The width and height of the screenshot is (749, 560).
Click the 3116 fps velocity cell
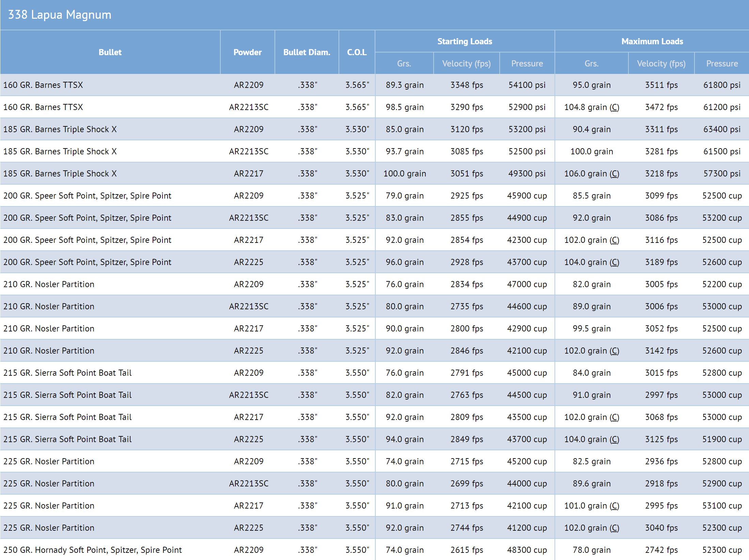coord(661,240)
